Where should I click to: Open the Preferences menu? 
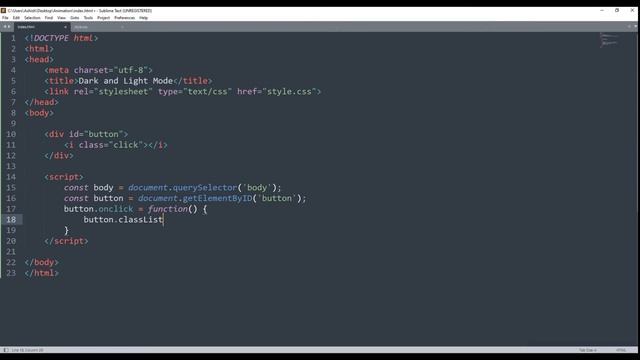click(x=124, y=18)
